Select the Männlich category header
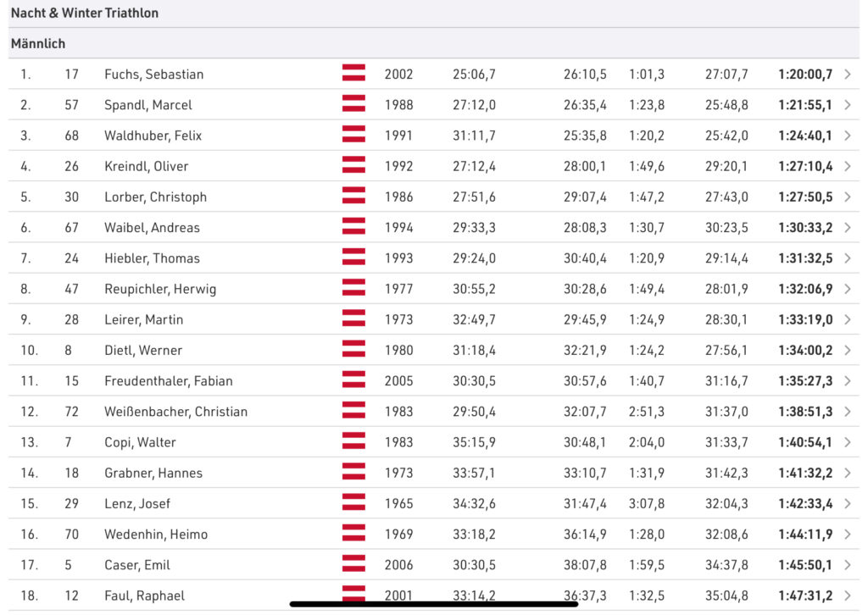Screen dimensions: 868x615 [38, 43]
